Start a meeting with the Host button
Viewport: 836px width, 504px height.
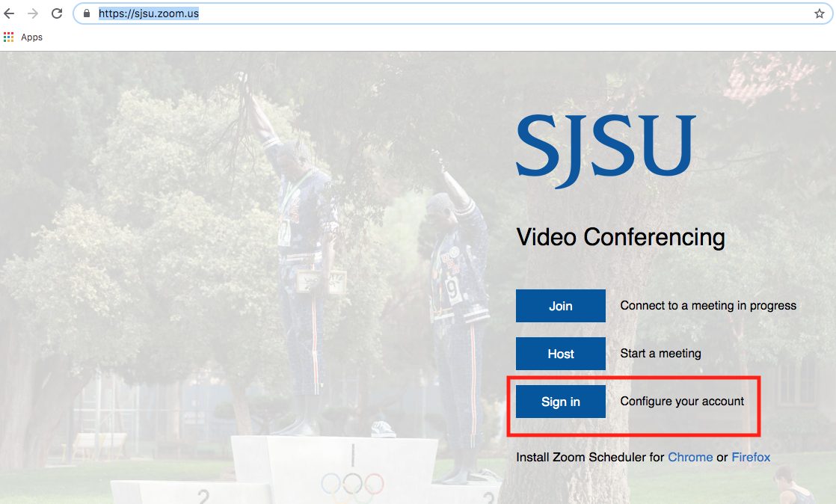560,353
